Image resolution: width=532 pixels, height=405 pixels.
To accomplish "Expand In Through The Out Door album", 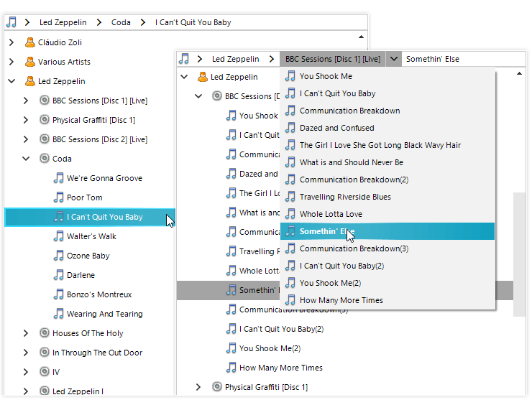I will point(26,352).
